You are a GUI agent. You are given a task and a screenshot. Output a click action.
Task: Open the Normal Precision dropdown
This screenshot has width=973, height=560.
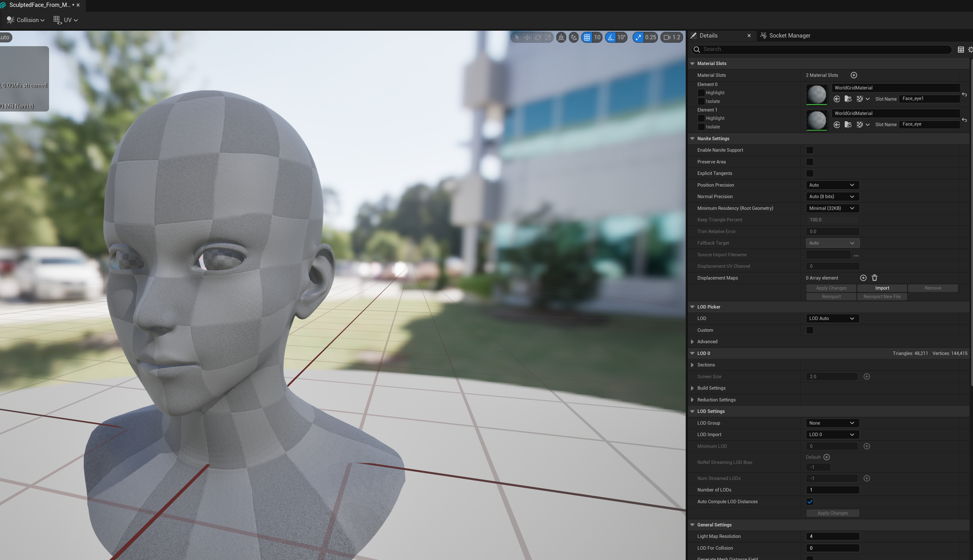tap(833, 196)
